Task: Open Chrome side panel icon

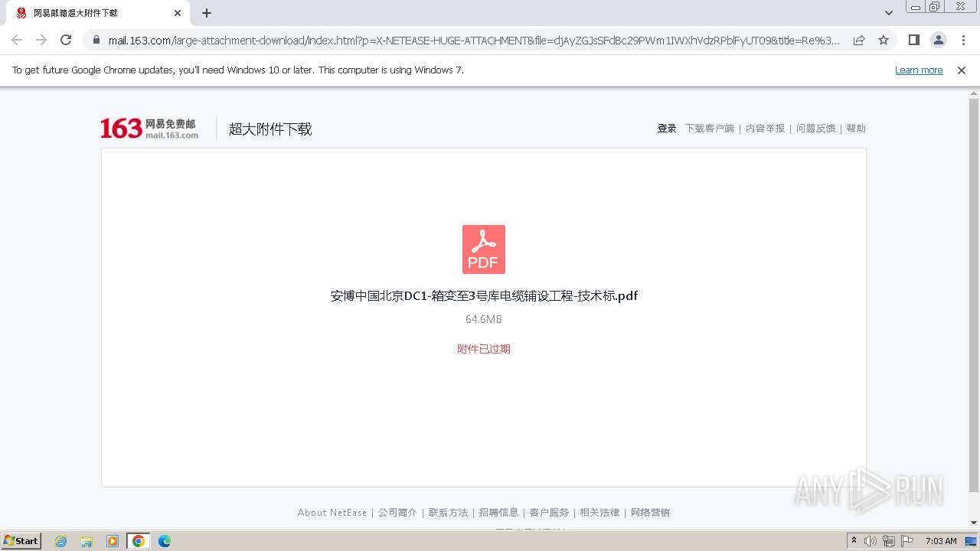Action: coord(913,40)
